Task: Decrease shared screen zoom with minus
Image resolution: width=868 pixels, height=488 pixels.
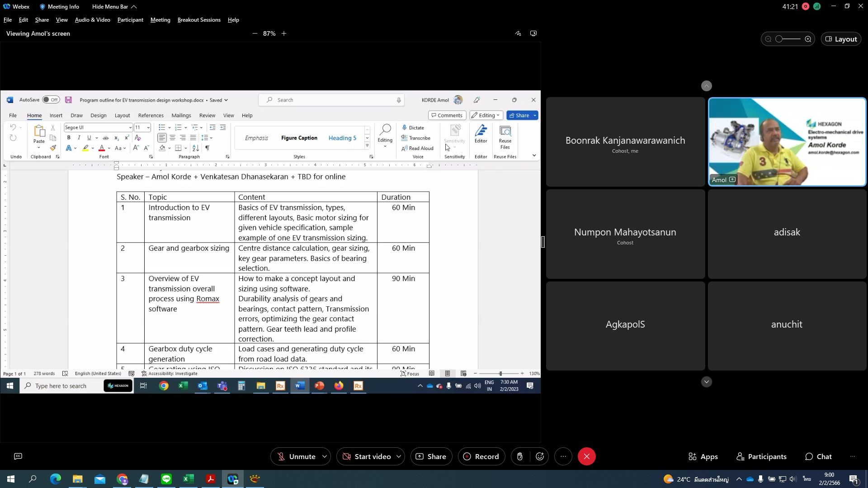Action: 255,33
